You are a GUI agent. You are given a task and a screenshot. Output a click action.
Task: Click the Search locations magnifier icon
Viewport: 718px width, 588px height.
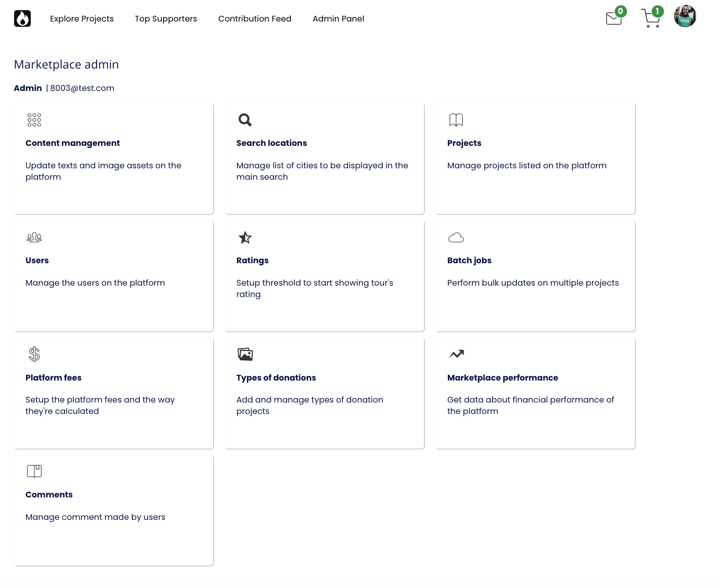pos(245,120)
